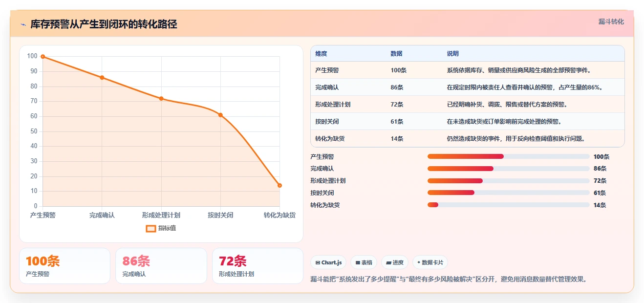The width and height of the screenshot is (644, 303).
Task: Click the 漏斗转化 label in the header
Action: 611,22
